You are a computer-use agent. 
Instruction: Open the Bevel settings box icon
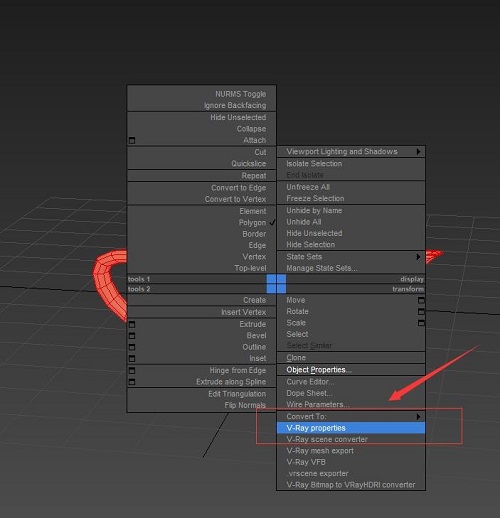(x=132, y=336)
